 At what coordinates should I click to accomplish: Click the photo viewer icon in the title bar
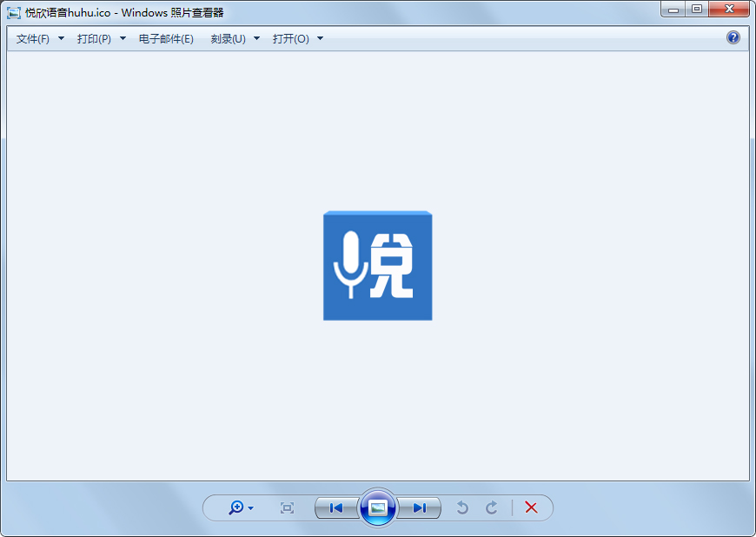14,12
